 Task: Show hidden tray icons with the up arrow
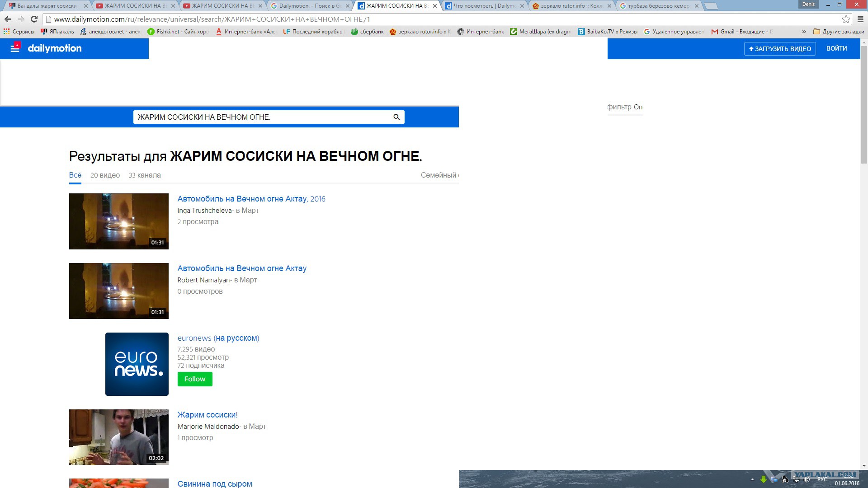(x=752, y=479)
